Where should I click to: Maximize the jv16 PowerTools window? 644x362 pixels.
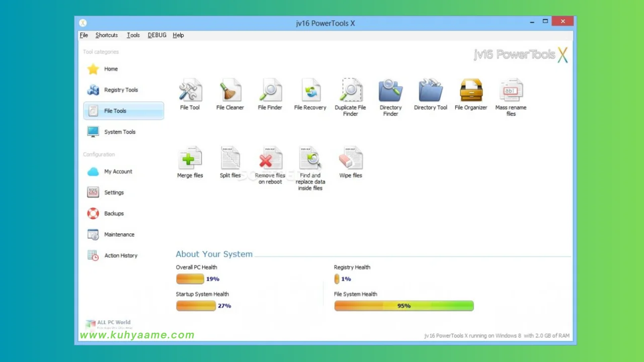(545, 22)
